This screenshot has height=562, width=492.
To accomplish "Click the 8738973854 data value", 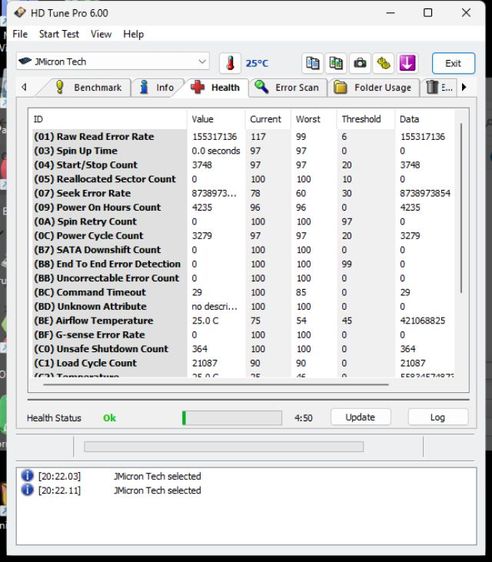I will (425, 193).
